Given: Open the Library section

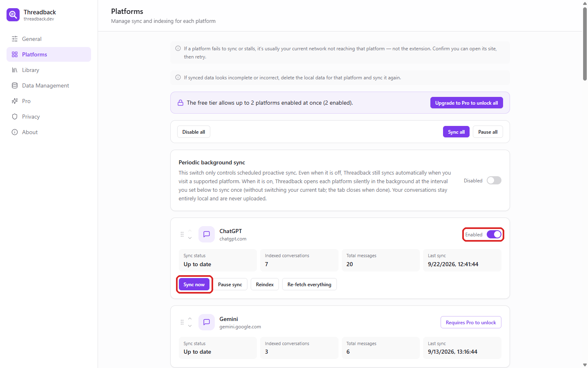Looking at the screenshot, I should coord(49,70).
